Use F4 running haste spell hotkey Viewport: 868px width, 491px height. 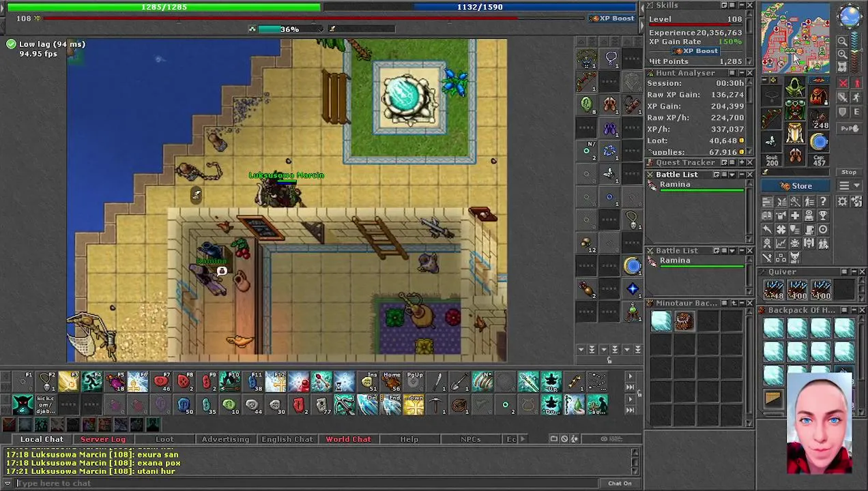point(91,381)
